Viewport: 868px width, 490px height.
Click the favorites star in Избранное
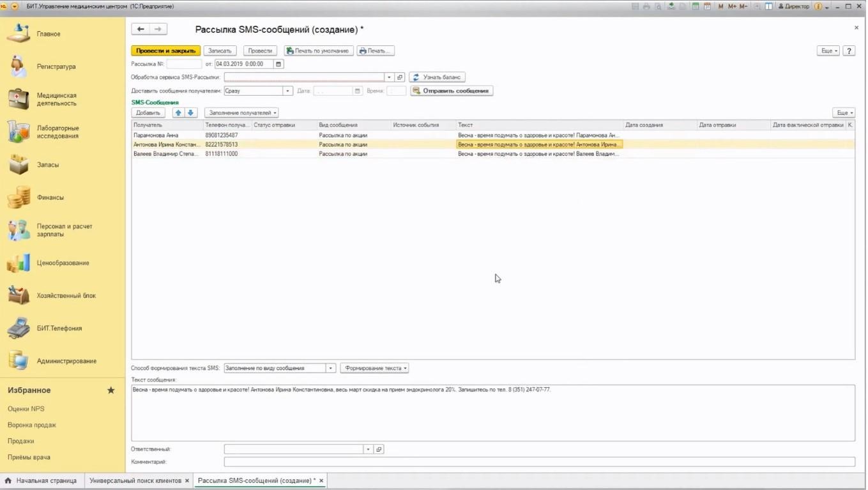click(110, 390)
